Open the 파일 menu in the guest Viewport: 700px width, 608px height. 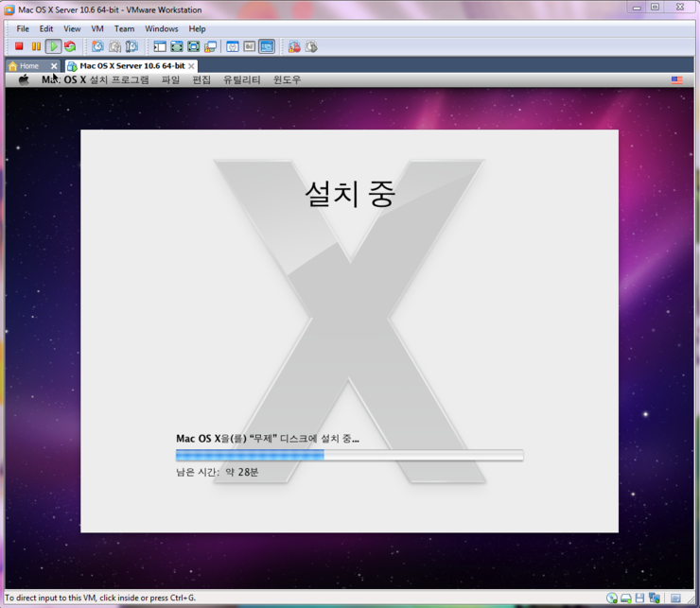[170, 80]
